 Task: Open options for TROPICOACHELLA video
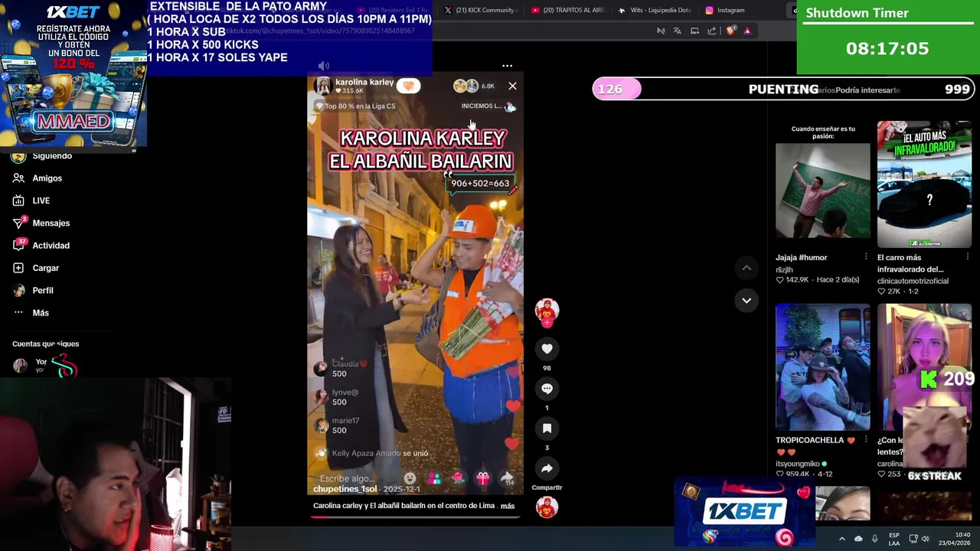click(866, 440)
